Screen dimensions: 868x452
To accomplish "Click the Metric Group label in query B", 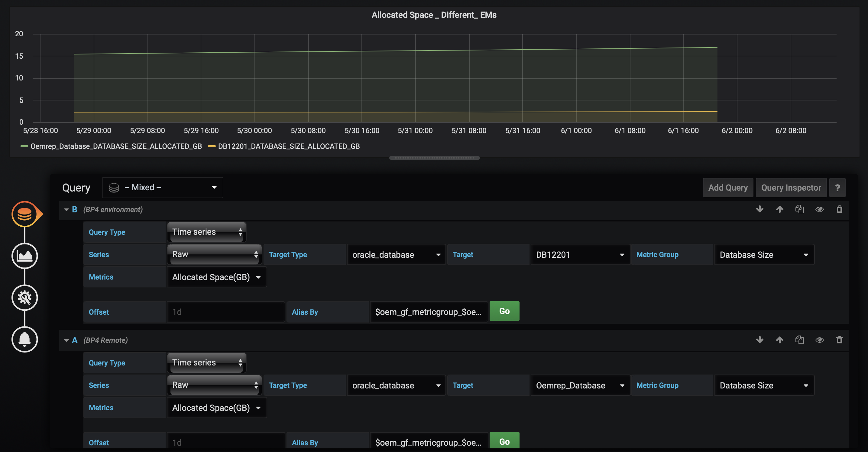I will point(657,255).
